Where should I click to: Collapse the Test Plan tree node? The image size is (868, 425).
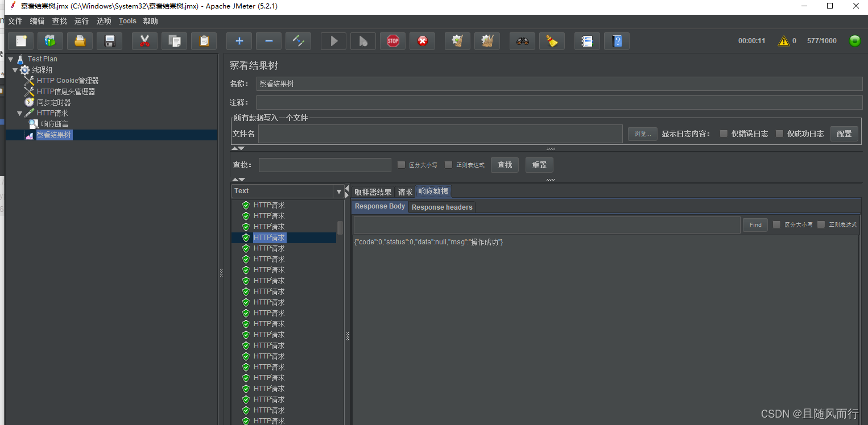pos(10,59)
